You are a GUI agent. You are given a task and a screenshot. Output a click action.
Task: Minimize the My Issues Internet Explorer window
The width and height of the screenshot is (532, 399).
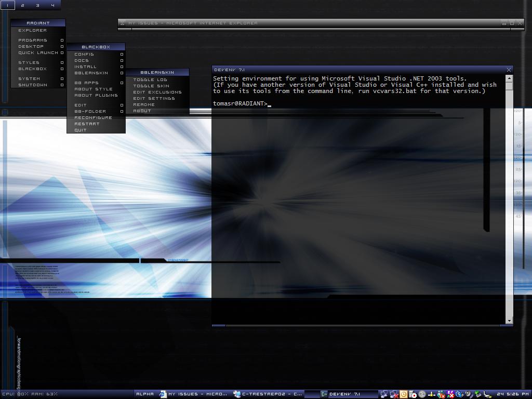[x=504, y=23]
